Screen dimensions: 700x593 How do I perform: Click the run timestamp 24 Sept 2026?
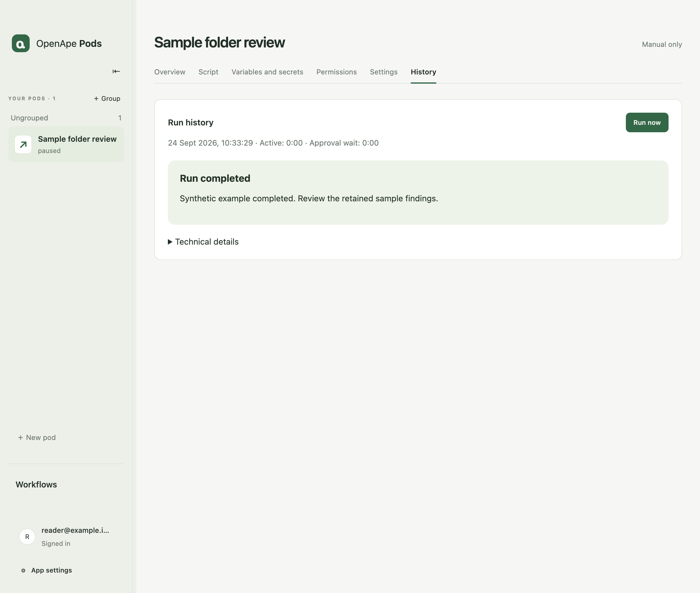pyautogui.click(x=211, y=143)
